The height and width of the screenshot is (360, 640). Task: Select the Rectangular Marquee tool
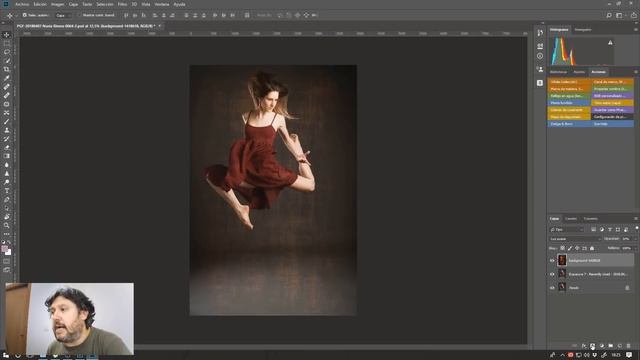click(7, 43)
